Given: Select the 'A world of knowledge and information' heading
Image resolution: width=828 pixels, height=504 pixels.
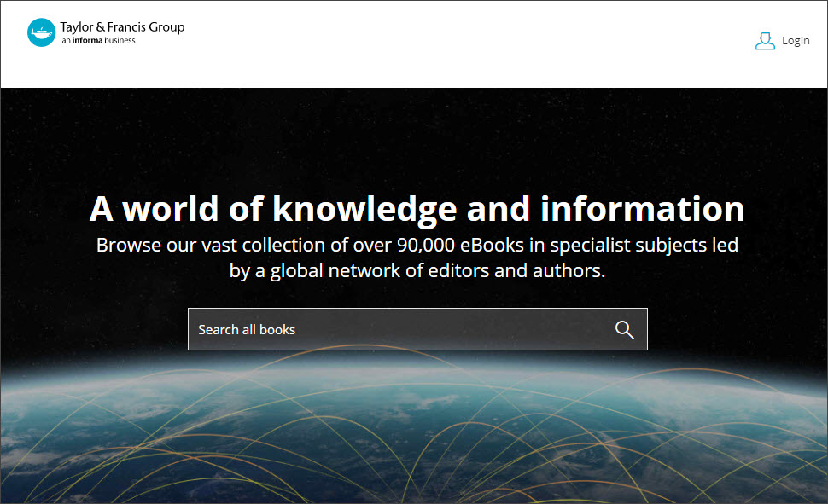Looking at the screenshot, I should coord(417,208).
